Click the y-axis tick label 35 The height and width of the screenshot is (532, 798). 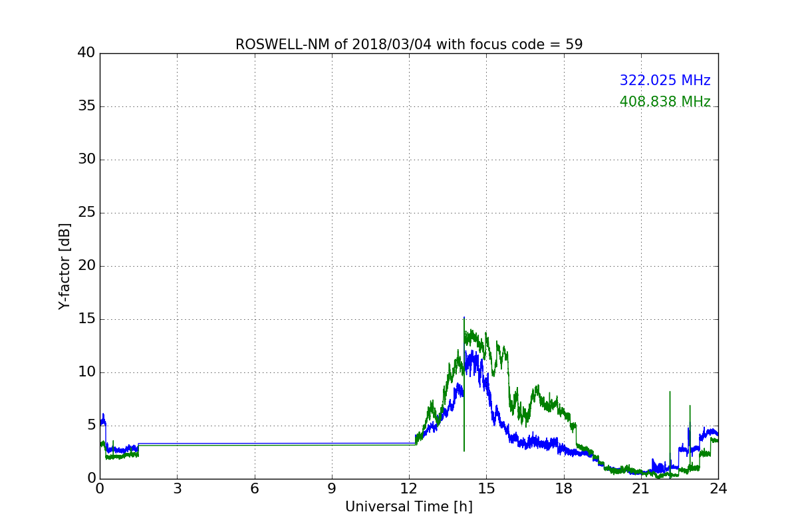coord(86,106)
